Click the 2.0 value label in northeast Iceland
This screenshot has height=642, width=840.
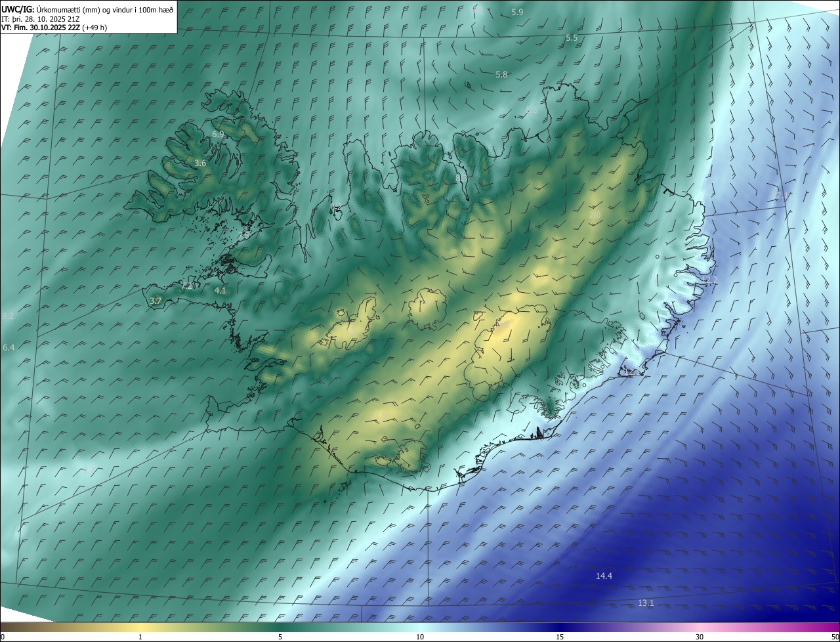(595, 215)
